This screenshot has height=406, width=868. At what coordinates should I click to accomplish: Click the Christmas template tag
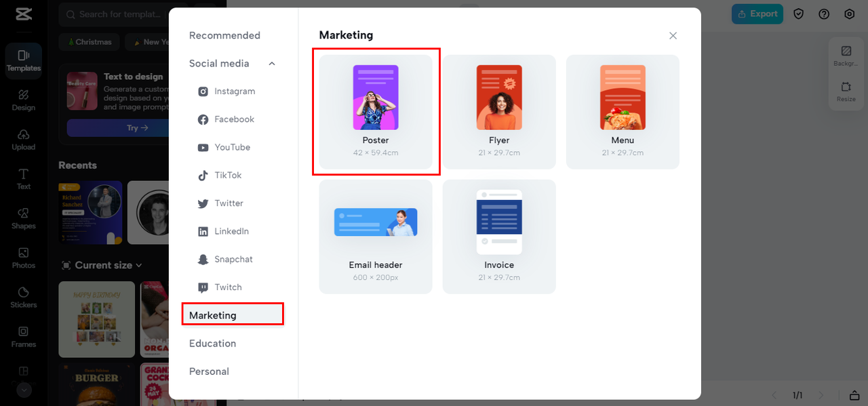[89, 42]
